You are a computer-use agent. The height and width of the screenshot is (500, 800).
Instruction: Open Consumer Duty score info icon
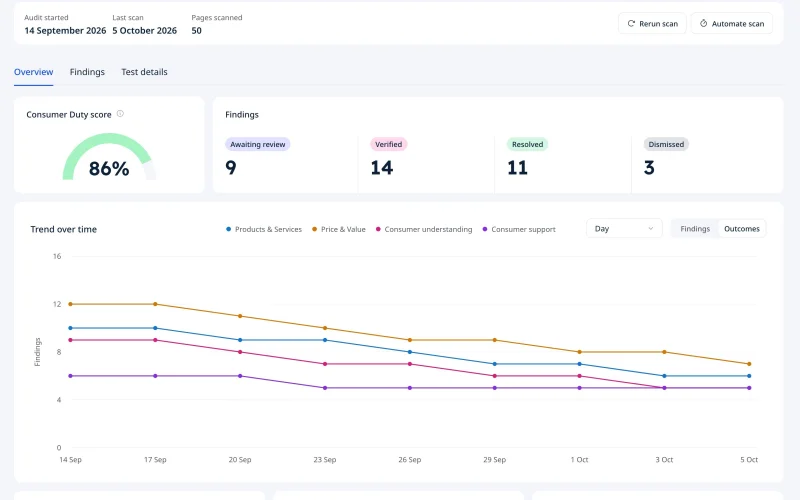pyautogui.click(x=120, y=114)
